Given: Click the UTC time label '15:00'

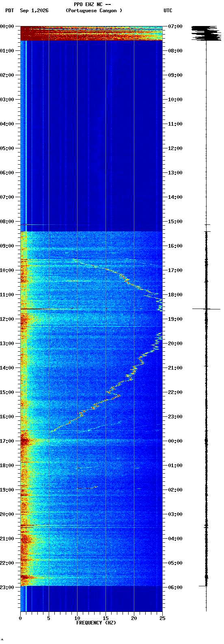Looking at the screenshot, I should click(x=175, y=221).
